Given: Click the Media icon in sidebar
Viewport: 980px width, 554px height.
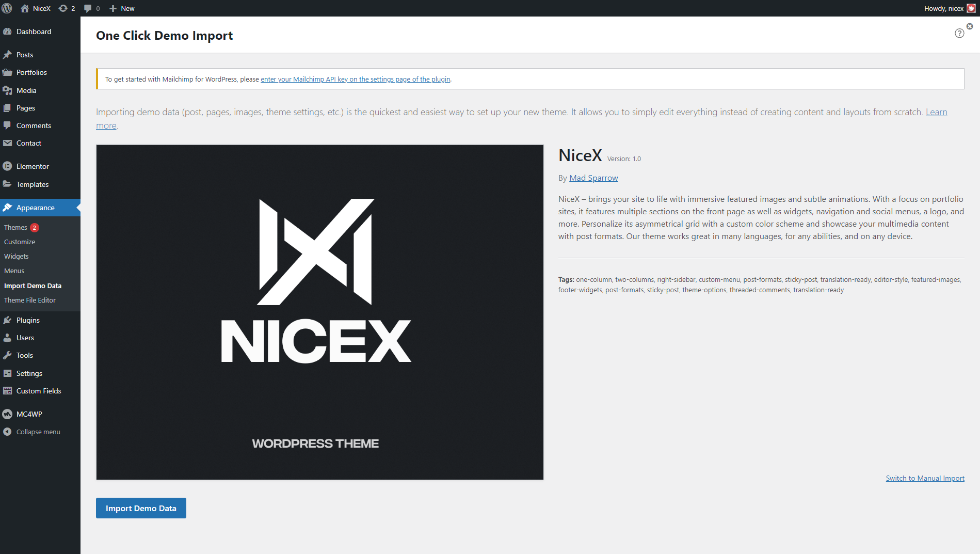Looking at the screenshot, I should [x=7, y=90].
